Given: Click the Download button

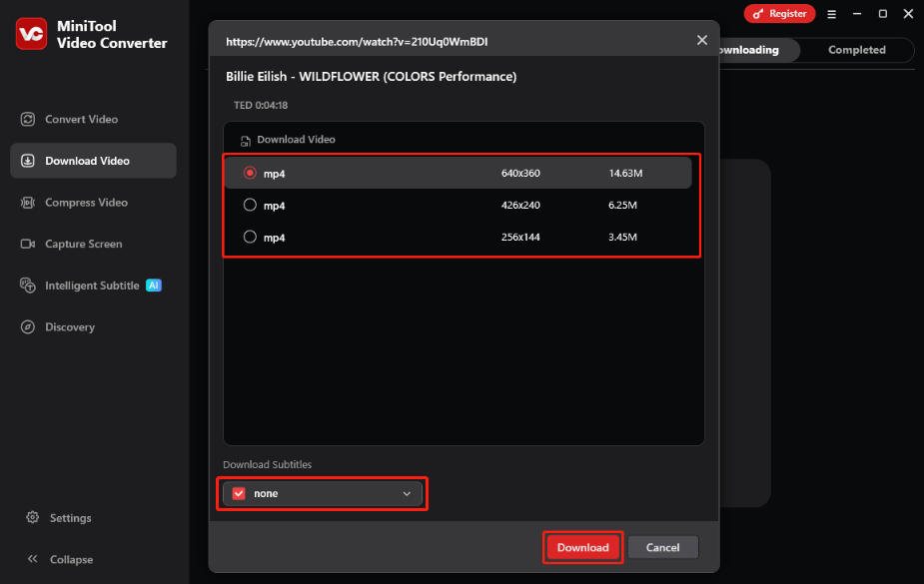Looking at the screenshot, I should tap(582, 547).
